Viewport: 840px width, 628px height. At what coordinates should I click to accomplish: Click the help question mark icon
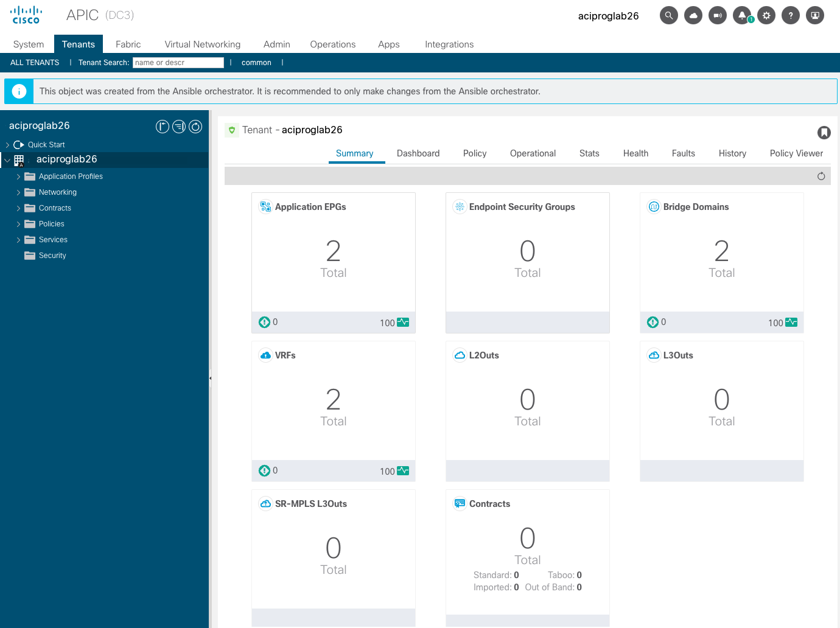tap(790, 16)
